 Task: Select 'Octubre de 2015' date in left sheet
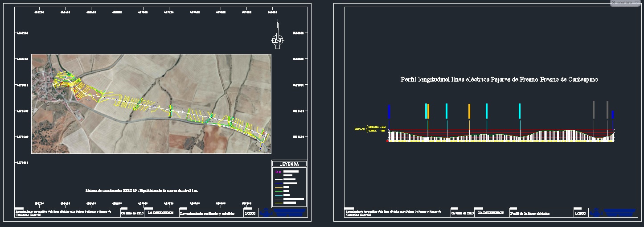click(131, 214)
